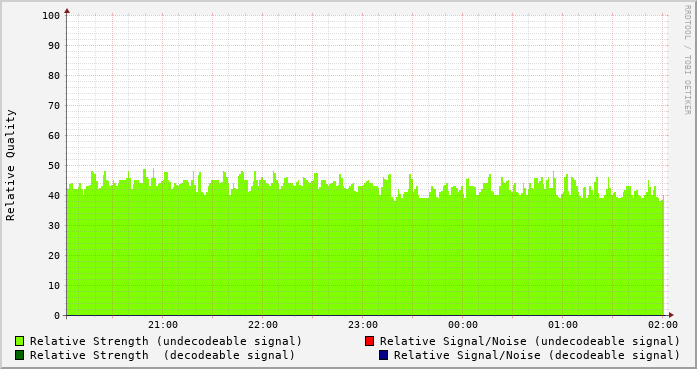Select the 22:00 time axis label
This screenshot has height=369, width=697.
[263, 325]
